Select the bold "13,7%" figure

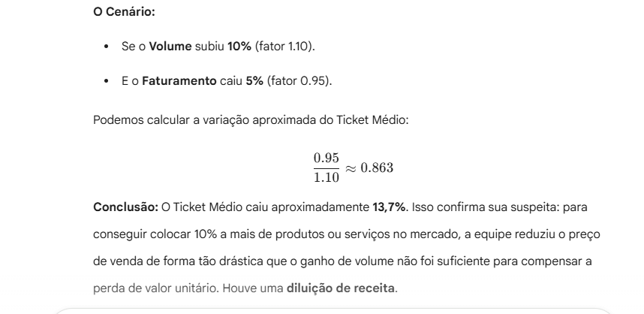coord(389,207)
